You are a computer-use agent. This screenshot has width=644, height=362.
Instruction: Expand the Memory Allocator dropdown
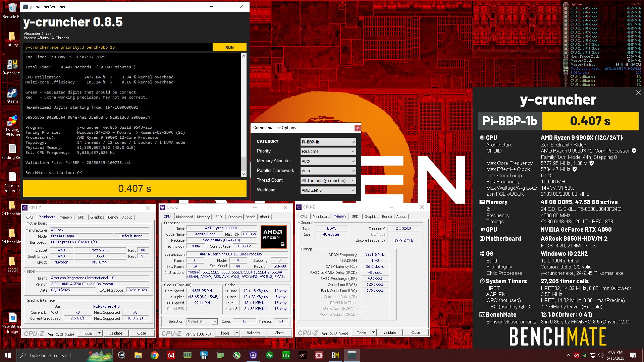tap(328, 161)
